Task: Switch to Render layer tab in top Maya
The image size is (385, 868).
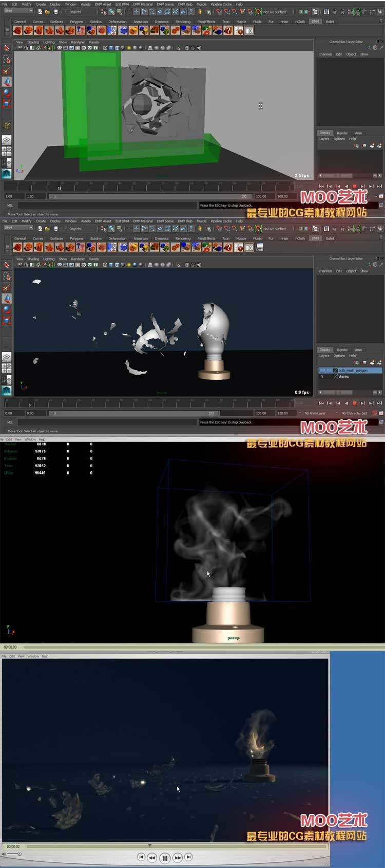Action: click(342, 133)
